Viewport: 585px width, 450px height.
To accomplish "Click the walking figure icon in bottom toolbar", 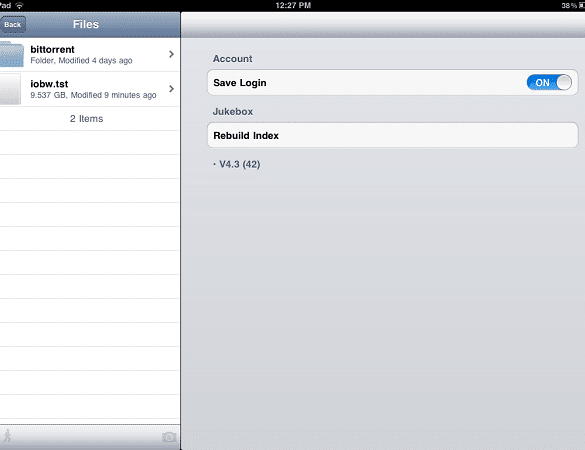I will pyautogui.click(x=7, y=436).
